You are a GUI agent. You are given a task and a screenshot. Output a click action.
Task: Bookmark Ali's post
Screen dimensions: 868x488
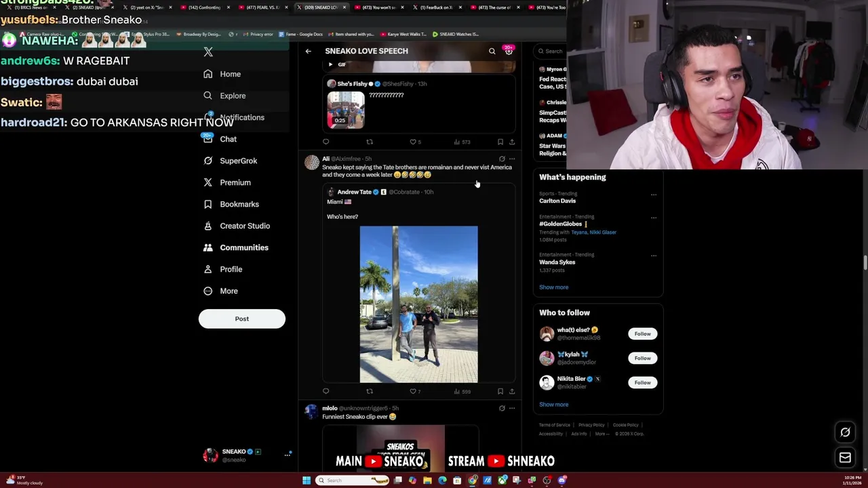tap(500, 391)
